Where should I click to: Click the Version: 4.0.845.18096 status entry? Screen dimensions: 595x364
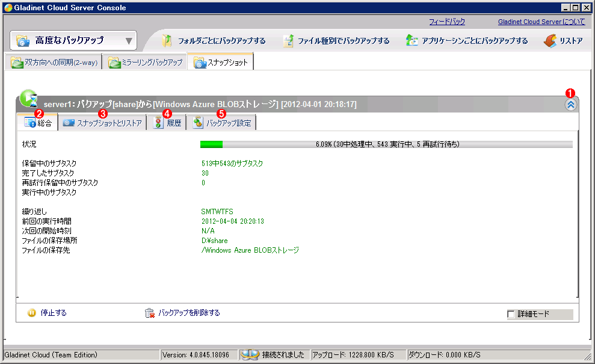pos(196,355)
